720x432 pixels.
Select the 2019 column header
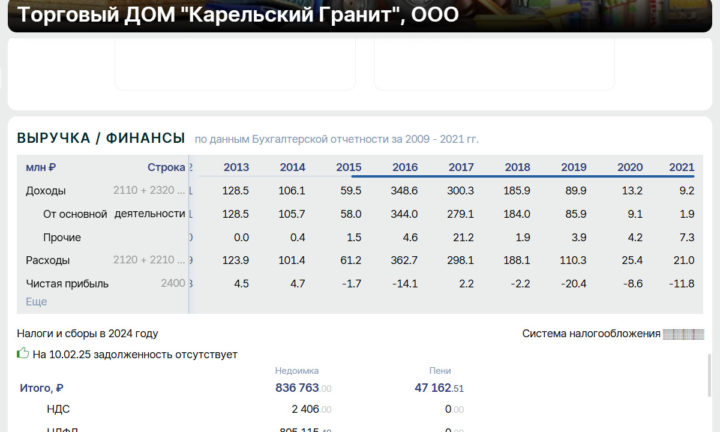coord(574,167)
